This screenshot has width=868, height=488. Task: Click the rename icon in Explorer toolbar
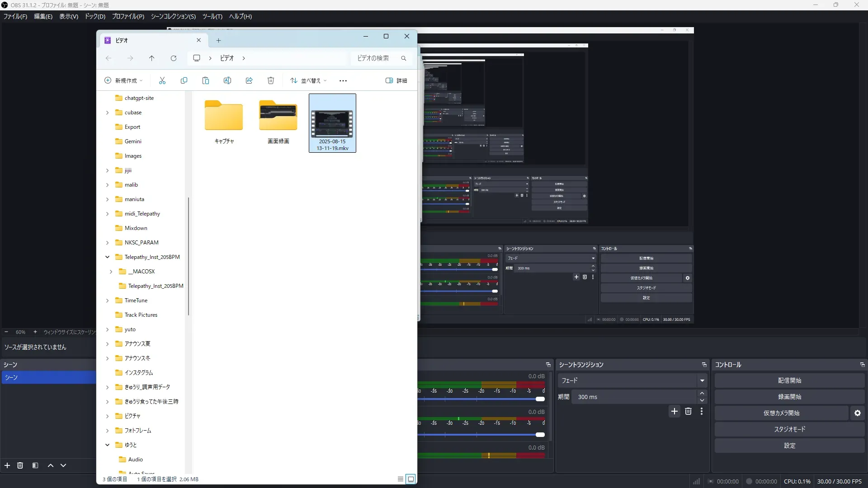(x=227, y=80)
